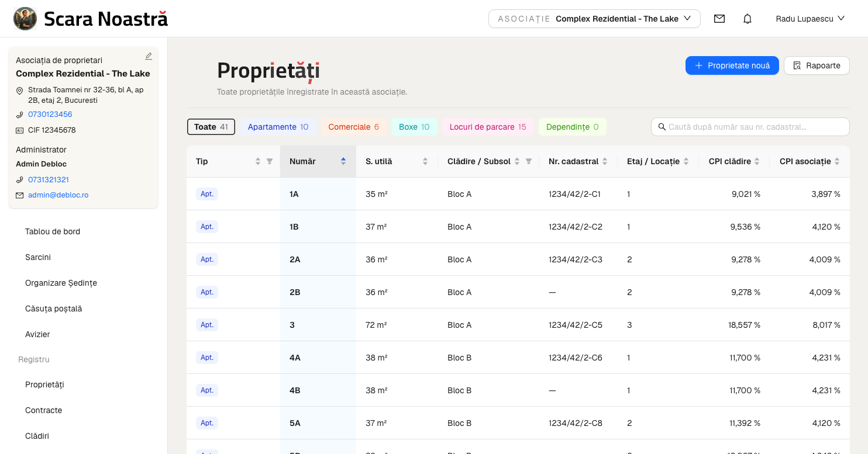
Task: Select the Toate 41 filter tab
Action: click(211, 127)
